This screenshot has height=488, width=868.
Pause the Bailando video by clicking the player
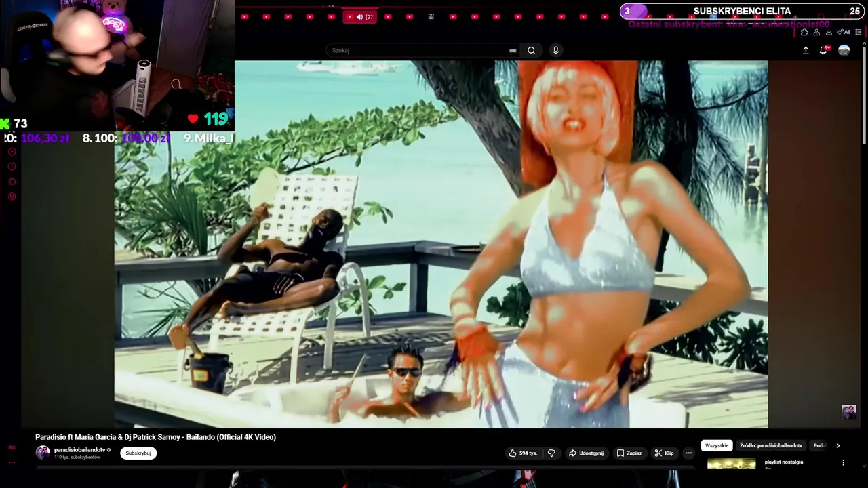click(441, 244)
